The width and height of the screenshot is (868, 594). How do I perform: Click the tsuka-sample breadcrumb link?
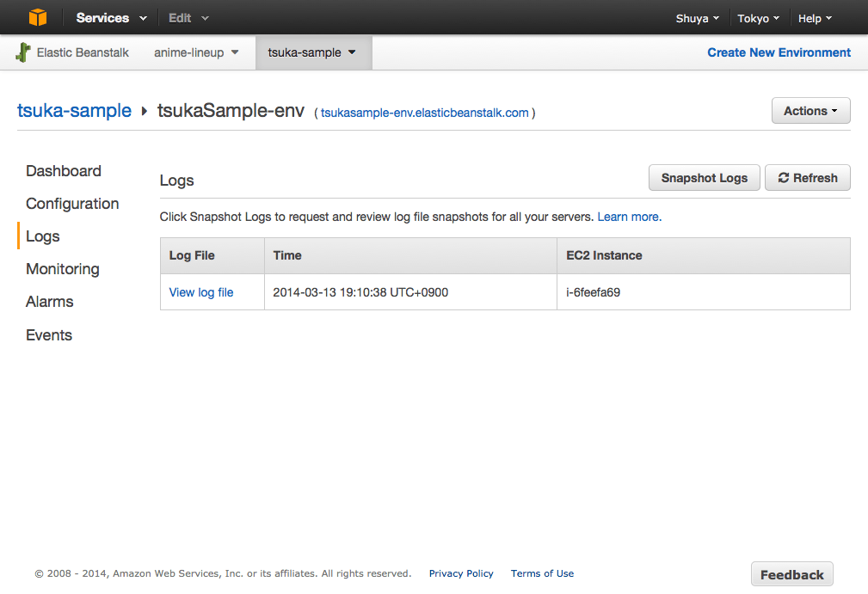click(74, 111)
